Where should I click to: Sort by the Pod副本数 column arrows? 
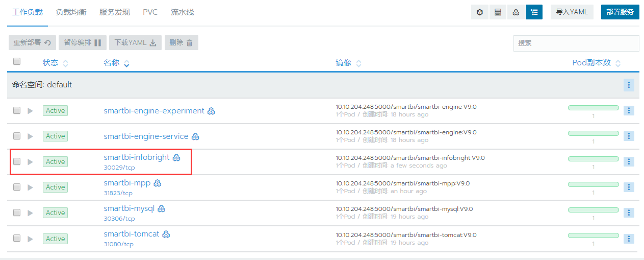coord(618,63)
